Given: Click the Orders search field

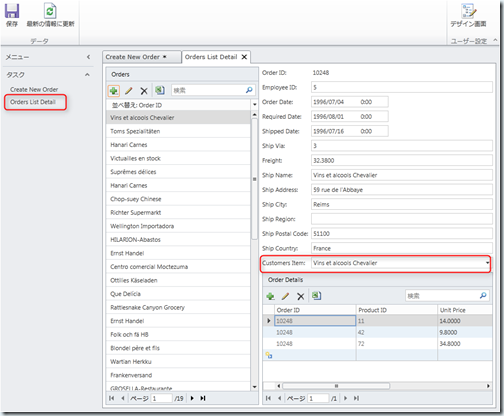Looking at the screenshot, I should (x=209, y=90).
